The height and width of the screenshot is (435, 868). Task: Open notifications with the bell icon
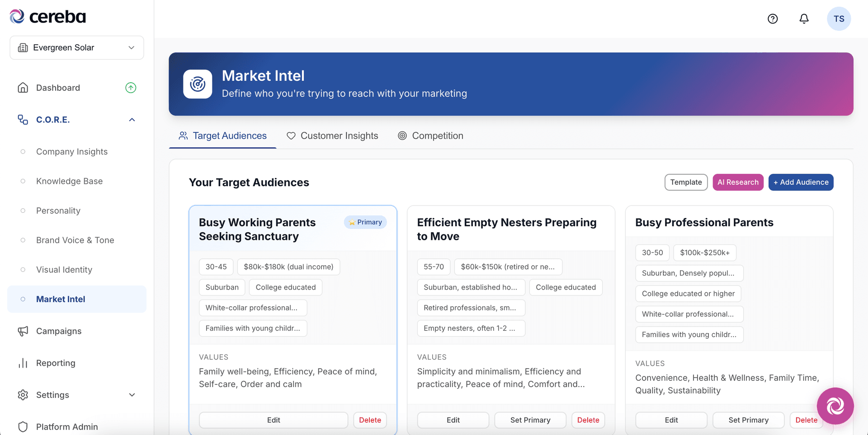tap(804, 19)
